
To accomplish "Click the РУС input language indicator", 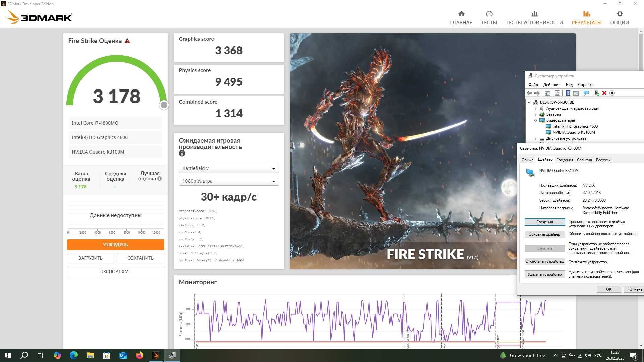I will [x=598, y=355].
